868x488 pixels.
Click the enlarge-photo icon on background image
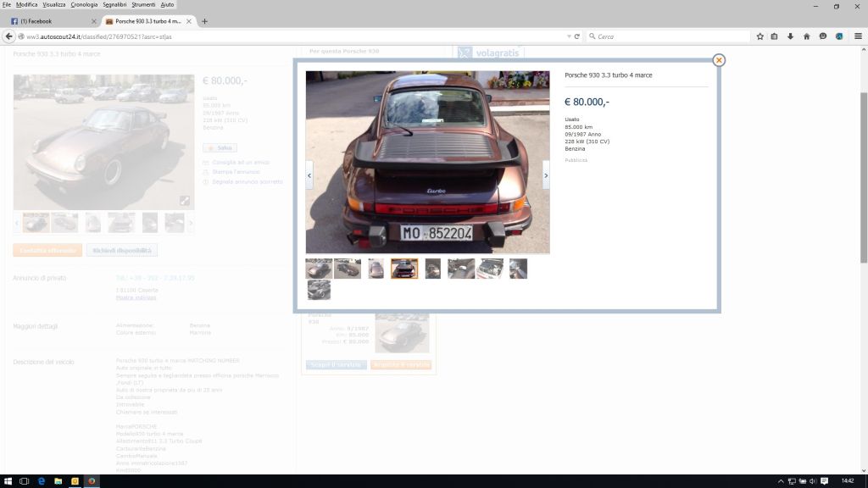185,201
